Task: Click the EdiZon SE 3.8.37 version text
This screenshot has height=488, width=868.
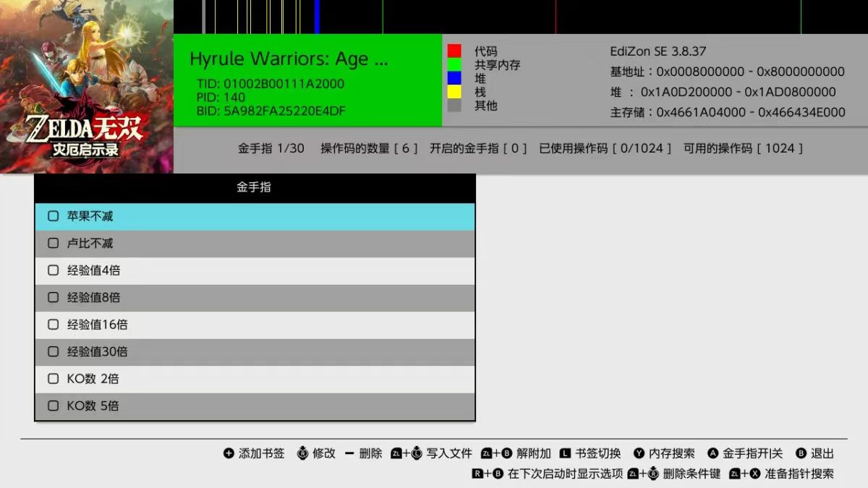Action: coord(658,51)
